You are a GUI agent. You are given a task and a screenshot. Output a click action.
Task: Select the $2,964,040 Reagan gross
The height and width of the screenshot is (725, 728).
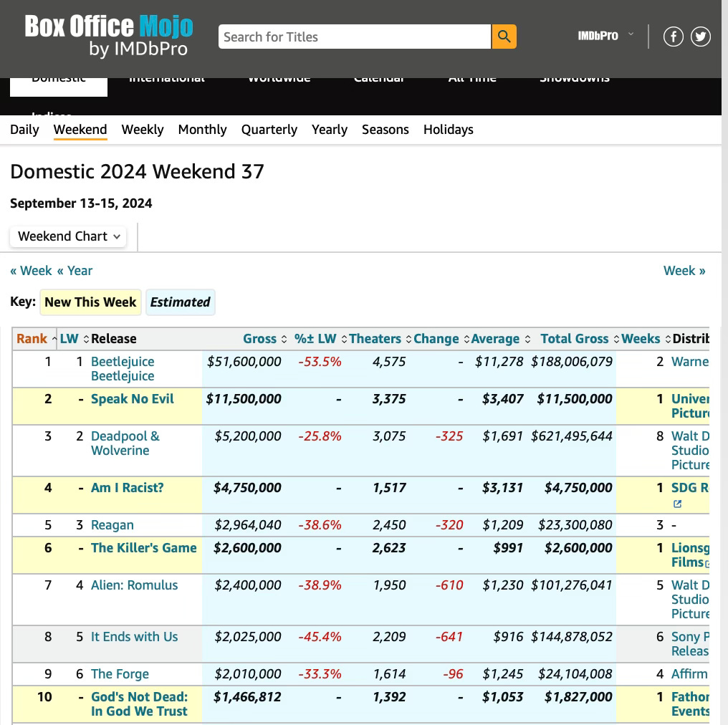click(x=248, y=525)
